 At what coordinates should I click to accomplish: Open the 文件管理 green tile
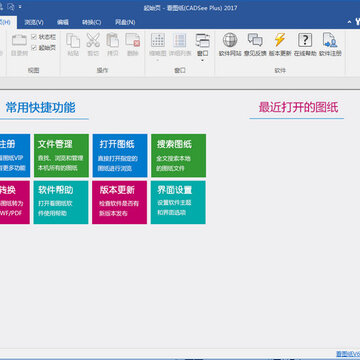[61, 155]
